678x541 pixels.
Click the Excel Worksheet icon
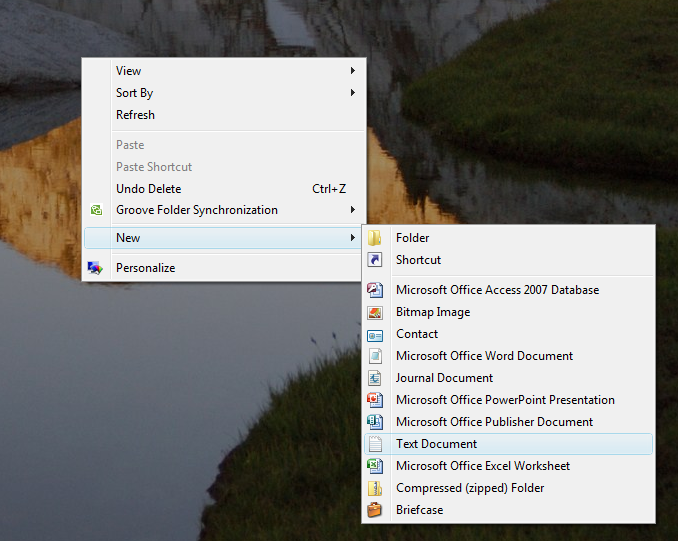374,466
